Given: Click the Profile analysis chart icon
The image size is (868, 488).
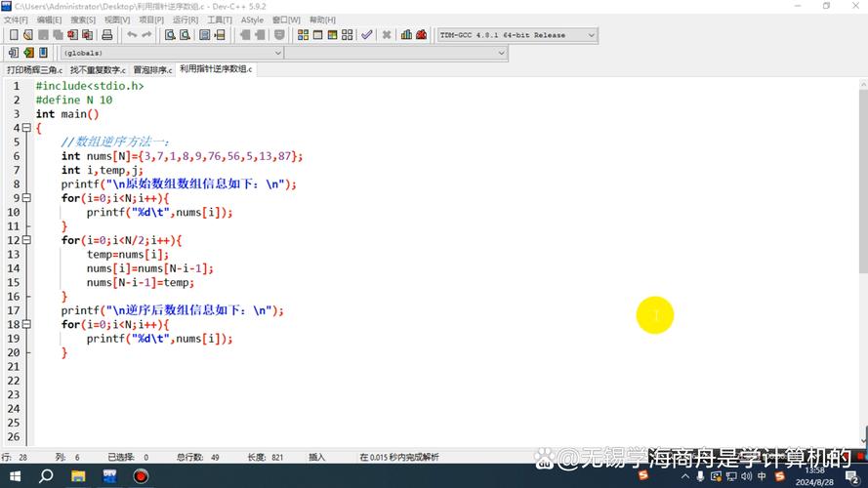Looking at the screenshot, I should coord(406,35).
